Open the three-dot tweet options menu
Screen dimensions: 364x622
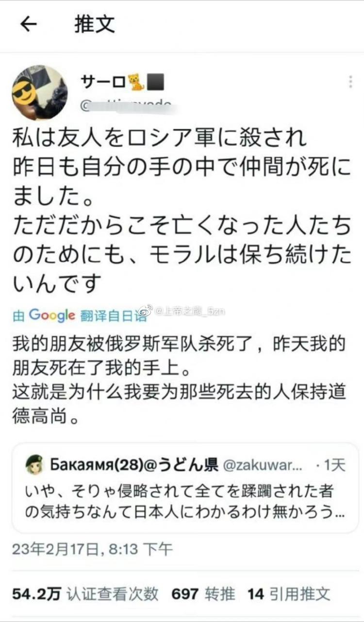(350, 82)
